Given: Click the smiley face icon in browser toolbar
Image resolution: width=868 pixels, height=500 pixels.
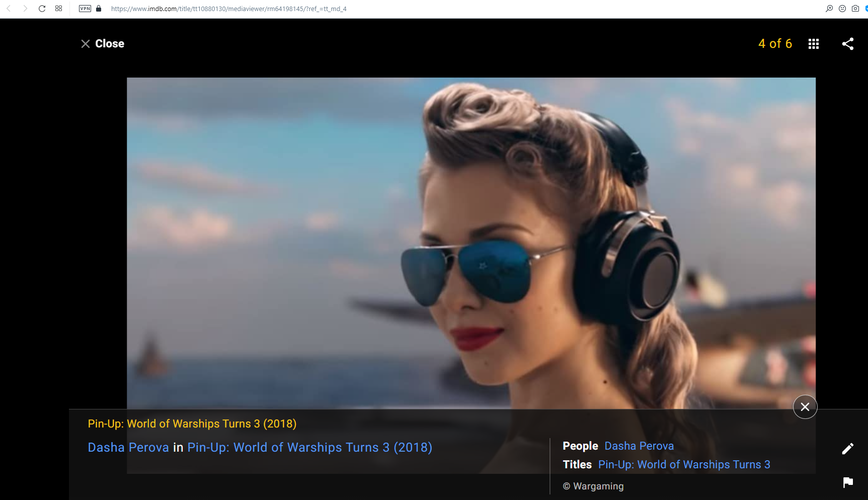Looking at the screenshot, I should pyautogui.click(x=842, y=9).
